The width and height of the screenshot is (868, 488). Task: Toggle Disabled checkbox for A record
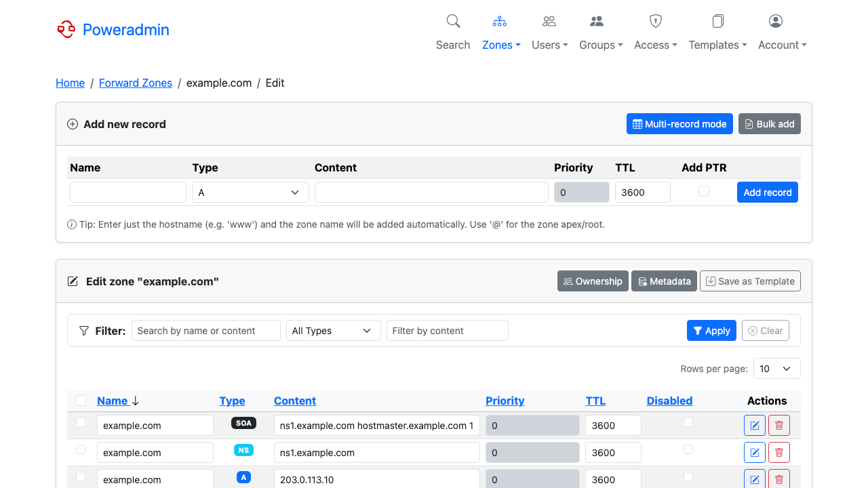[688, 476]
